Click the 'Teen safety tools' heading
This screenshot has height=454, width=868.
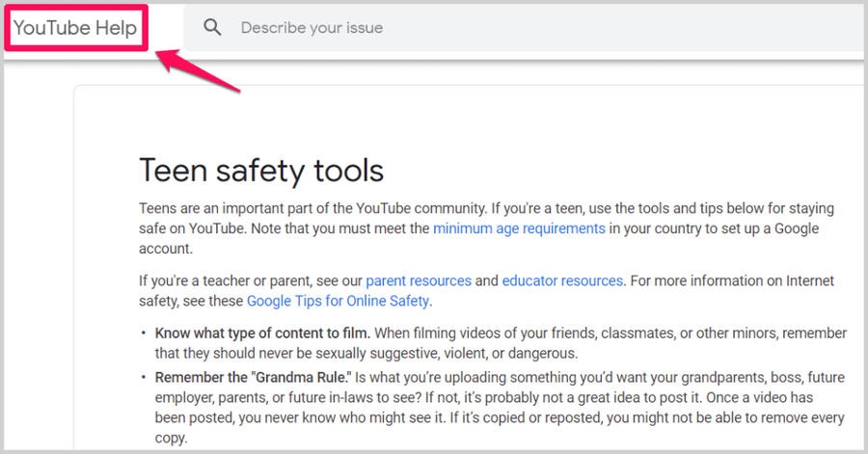click(x=261, y=171)
